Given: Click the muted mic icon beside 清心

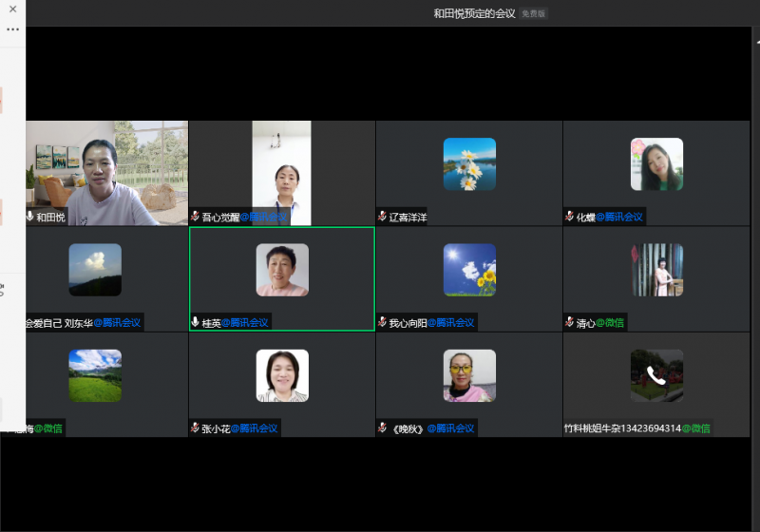Looking at the screenshot, I should coord(569,322).
